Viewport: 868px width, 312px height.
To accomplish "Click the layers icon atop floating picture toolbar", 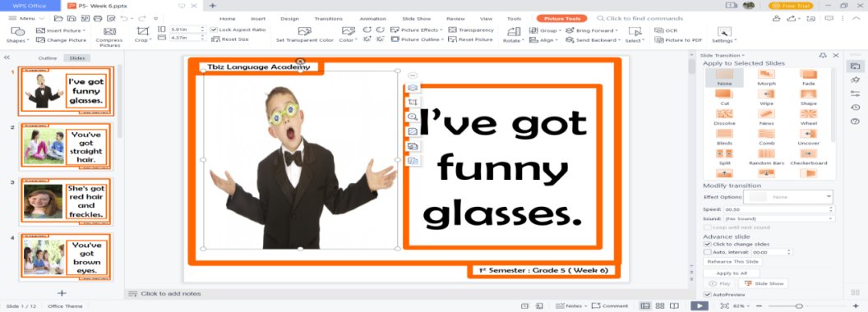I will click(x=413, y=88).
